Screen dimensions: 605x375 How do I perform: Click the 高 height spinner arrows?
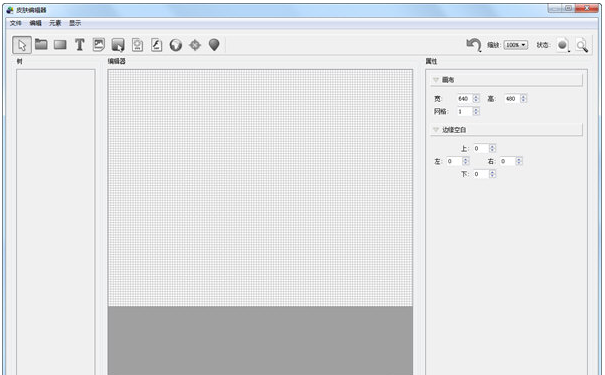pyautogui.click(x=523, y=99)
